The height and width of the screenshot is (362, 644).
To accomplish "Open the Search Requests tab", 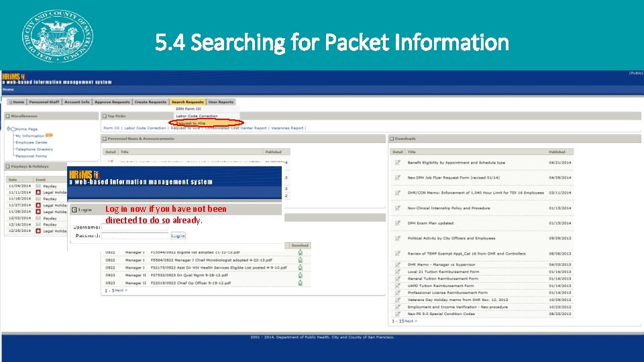I will coord(187,102).
